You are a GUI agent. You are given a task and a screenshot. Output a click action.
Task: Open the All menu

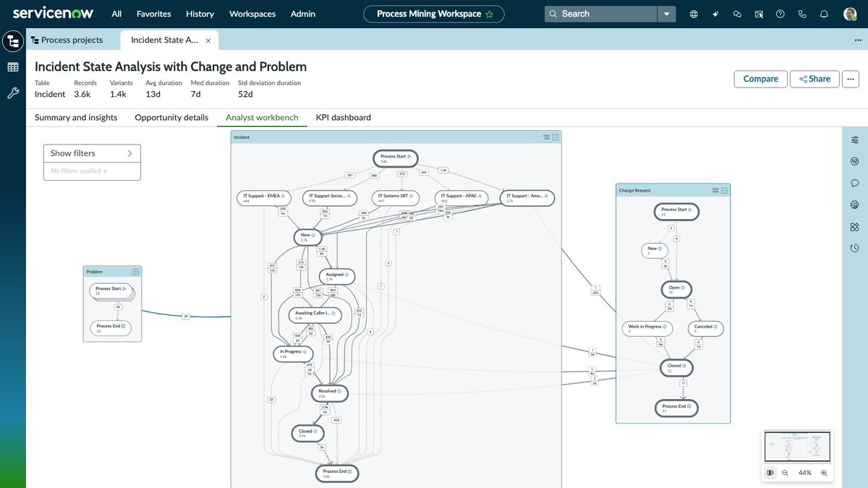(x=116, y=14)
